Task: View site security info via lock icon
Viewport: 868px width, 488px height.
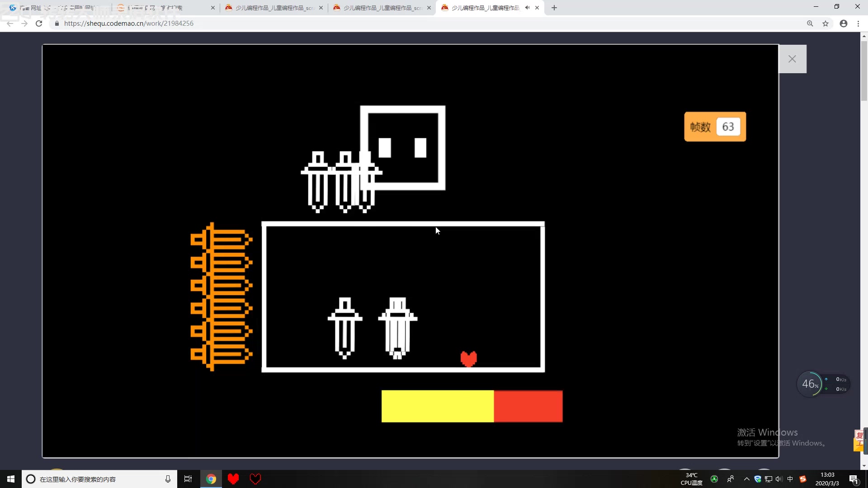Action: (57, 23)
